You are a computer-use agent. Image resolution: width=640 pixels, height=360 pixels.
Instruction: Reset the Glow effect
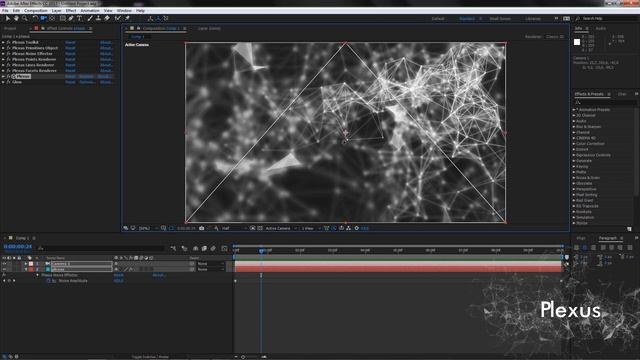(x=70, y=82)
